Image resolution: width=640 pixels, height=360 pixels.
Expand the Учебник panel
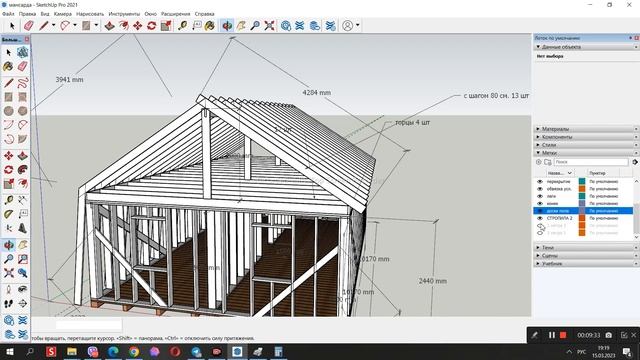point(538,264)
